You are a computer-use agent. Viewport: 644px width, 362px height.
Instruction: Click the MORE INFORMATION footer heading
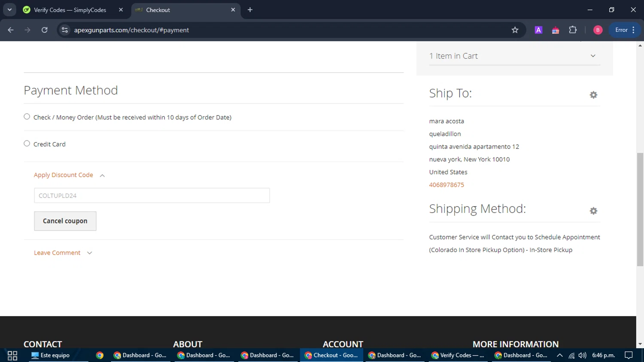tap(516, 344)
